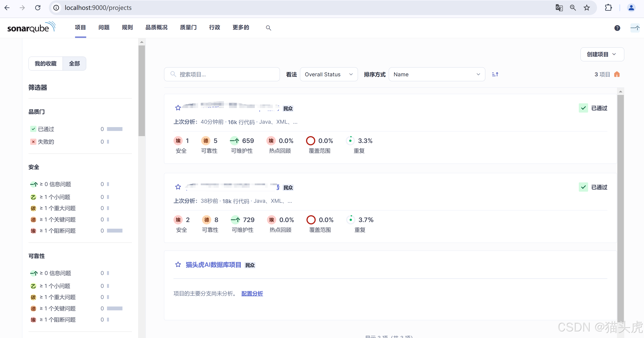Click the help question mark icon
This screenshot has height=338, width=644.
[x=617, y=28]
